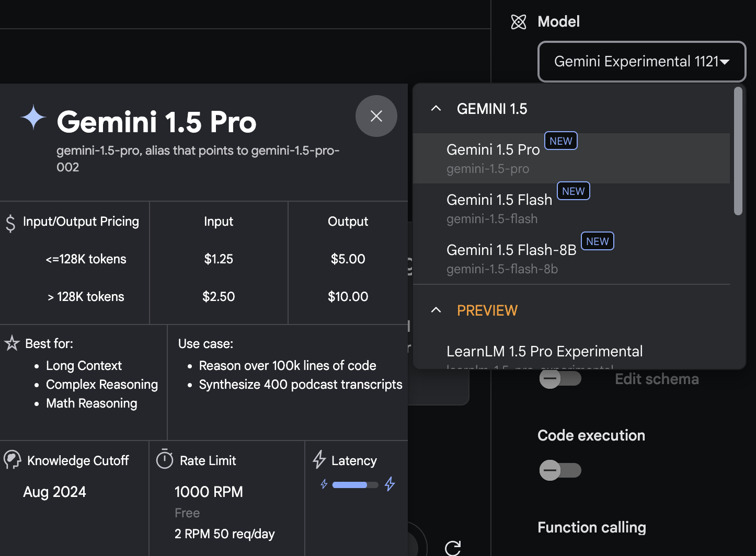Click the Best for star icon
The height and width of the screenshot is (556, 756).
(12, 343)
